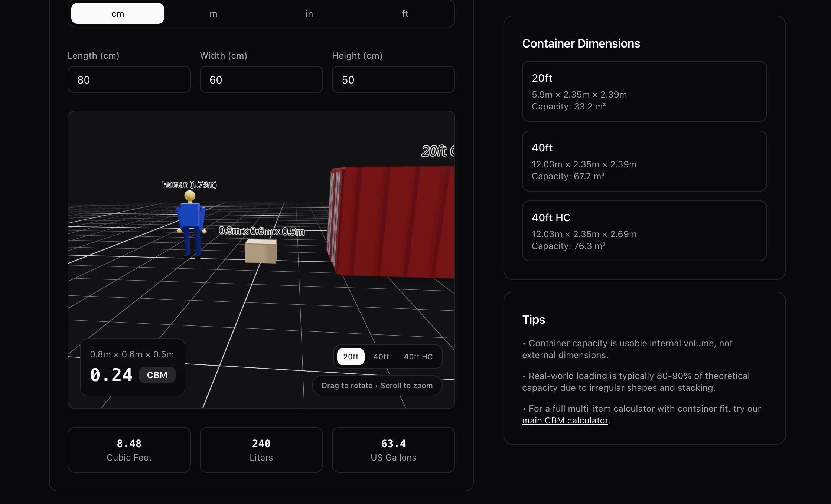The image size is (831, 504).
Task: Click the 20ft container dimensions card
Action: [644, 91]
